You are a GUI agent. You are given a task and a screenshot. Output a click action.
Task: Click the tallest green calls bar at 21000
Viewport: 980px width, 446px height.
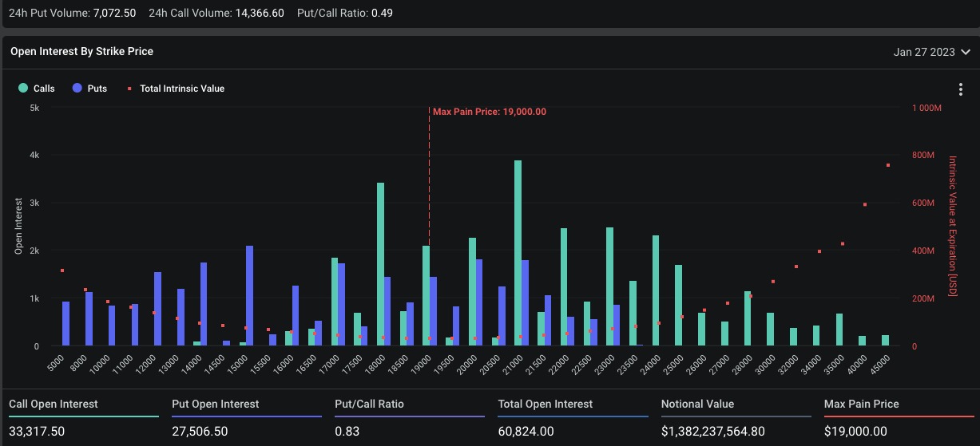518,254
